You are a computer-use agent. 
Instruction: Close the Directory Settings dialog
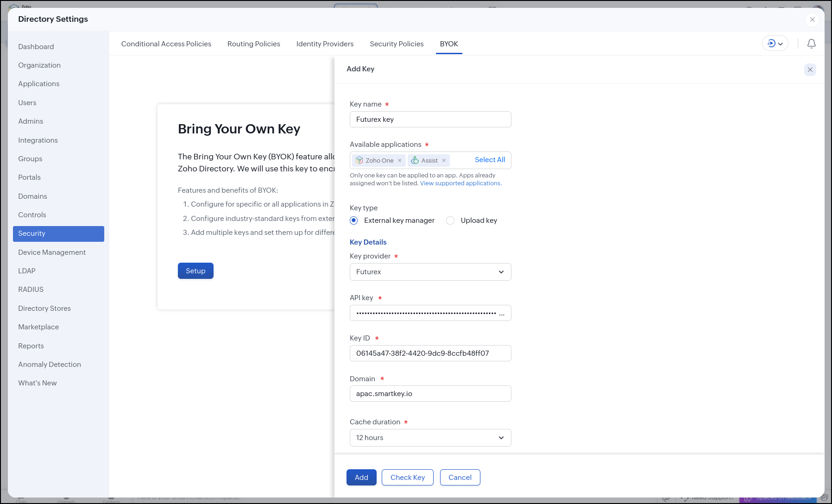812,19
